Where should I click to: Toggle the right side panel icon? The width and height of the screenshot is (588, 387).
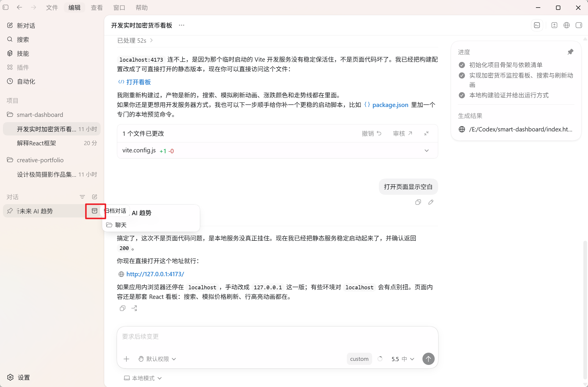(x=579, y=25)
